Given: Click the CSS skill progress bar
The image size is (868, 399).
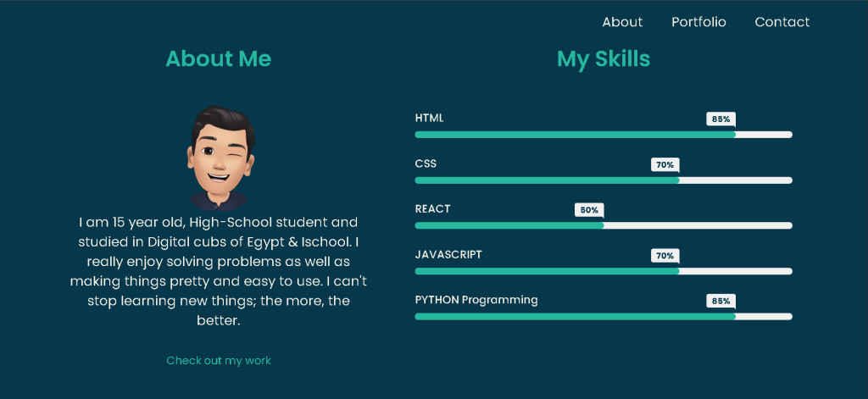Looking at the screenshot, I should click(x=603, y=180).
